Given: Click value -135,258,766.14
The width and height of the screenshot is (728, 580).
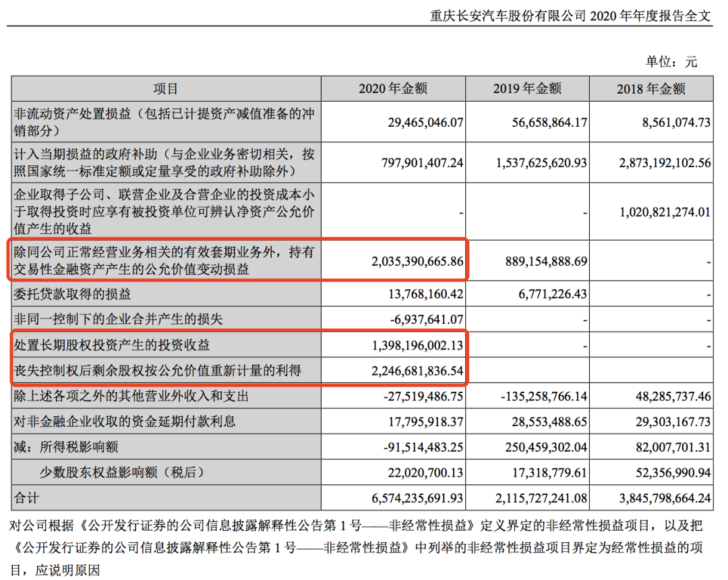Looking at the screenshot, I should [x=544, y=397].
